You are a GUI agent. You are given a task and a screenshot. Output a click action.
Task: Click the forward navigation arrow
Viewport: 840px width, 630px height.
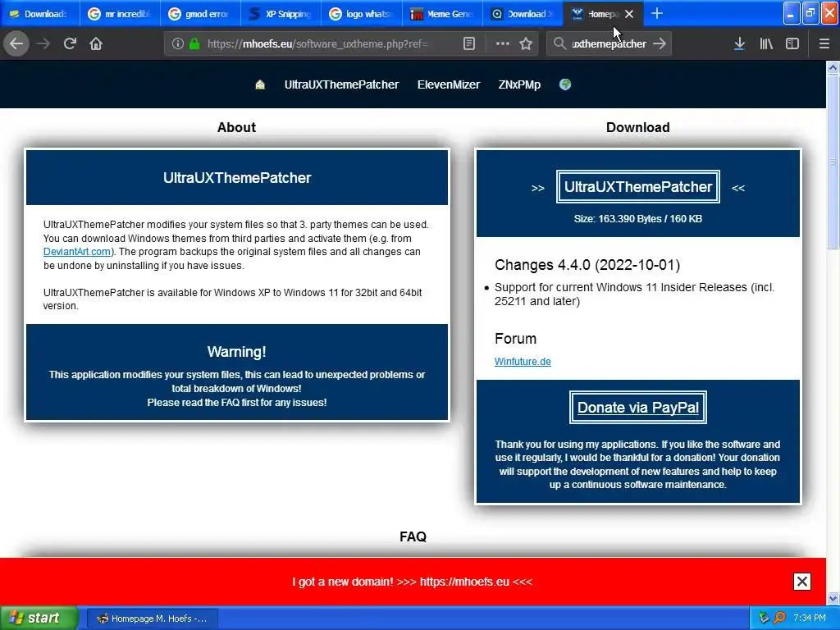coord(43,43)
